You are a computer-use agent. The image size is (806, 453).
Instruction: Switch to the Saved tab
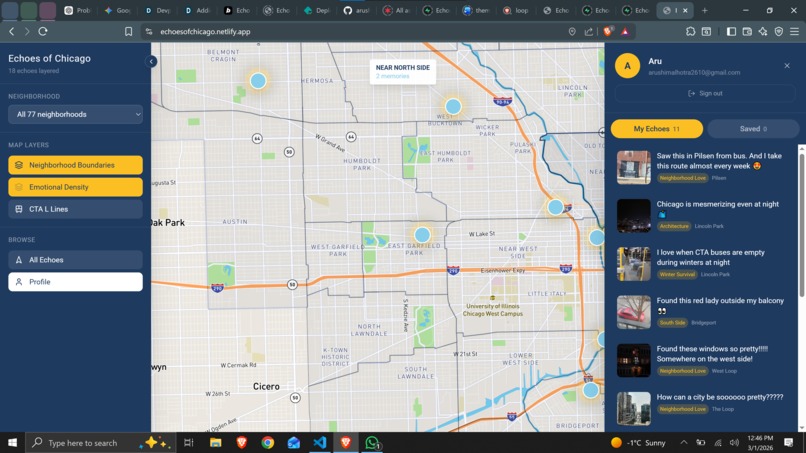[753, 129]
